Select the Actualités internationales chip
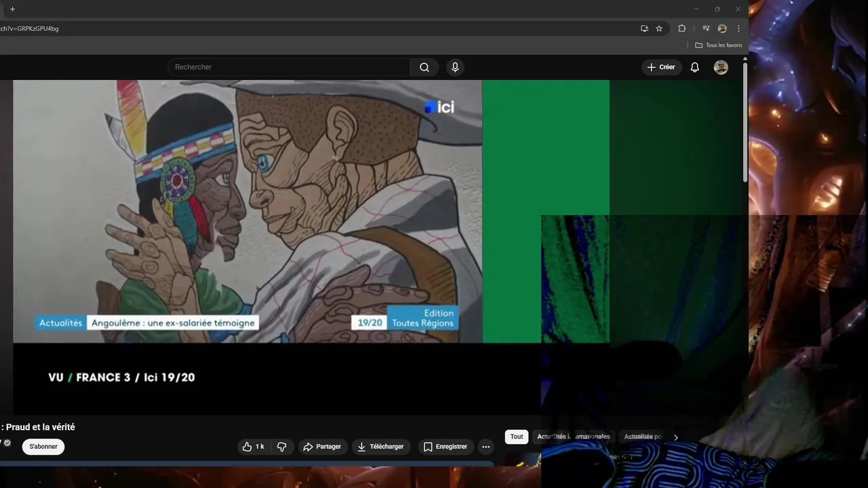This screenshot has height=488, width=868. (574, 436)
